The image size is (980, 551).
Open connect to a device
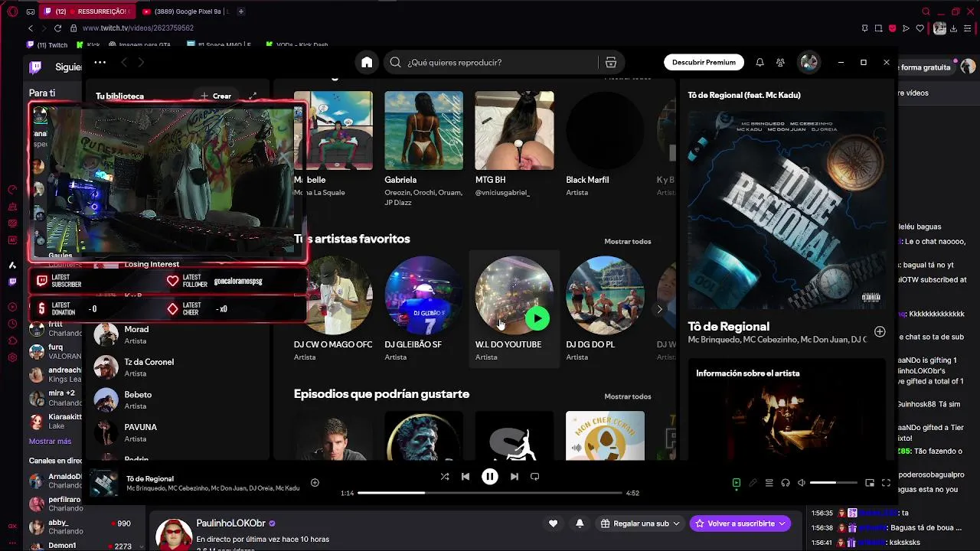point(786,483)
